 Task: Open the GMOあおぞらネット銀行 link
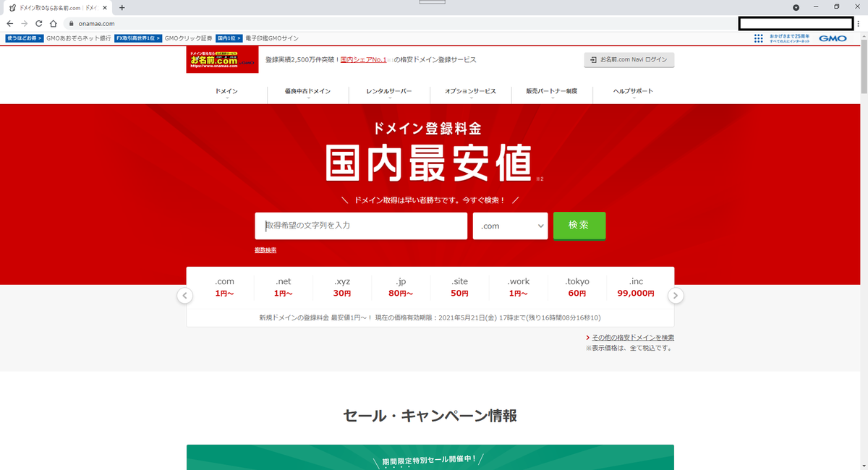pyautogui.click(x=79, y=38)
